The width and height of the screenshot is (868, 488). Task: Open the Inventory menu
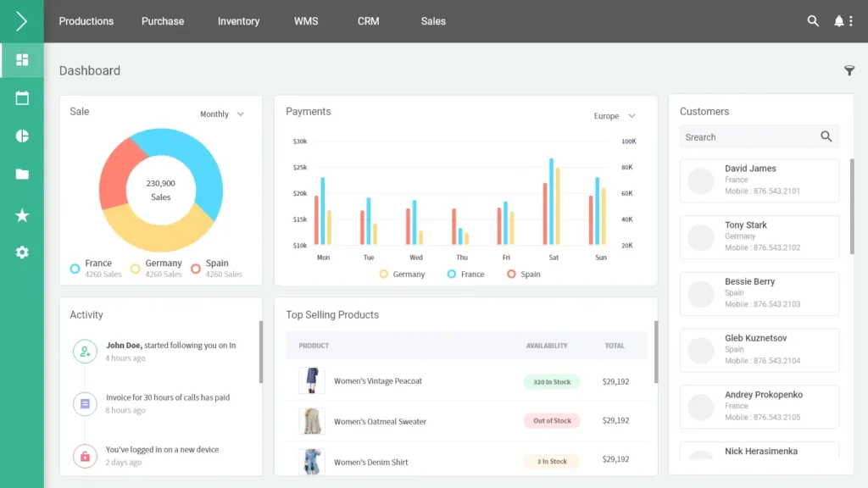click(x=238, y=21)
